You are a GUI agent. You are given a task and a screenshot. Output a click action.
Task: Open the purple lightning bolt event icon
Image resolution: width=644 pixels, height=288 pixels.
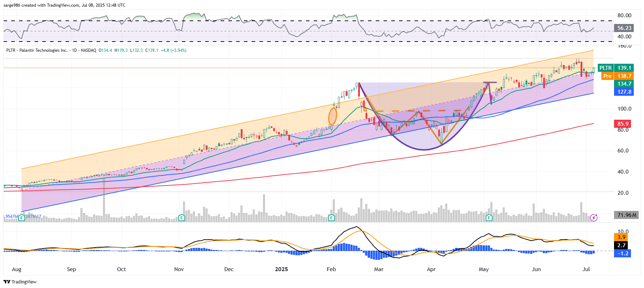pos(594,218)
